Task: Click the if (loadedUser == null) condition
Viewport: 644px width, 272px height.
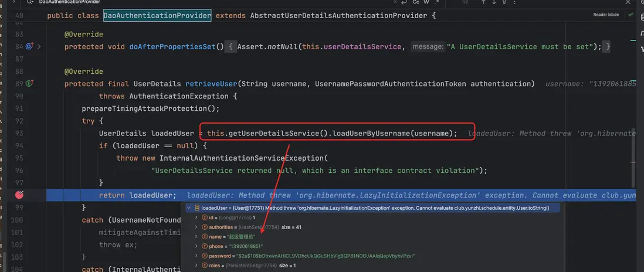Action: point(151,145)
